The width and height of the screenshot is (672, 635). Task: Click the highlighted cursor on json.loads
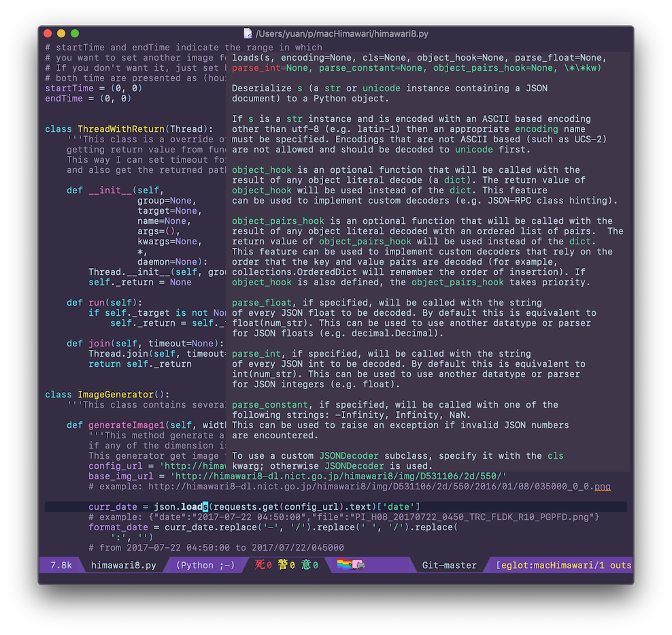click(205, 507)
